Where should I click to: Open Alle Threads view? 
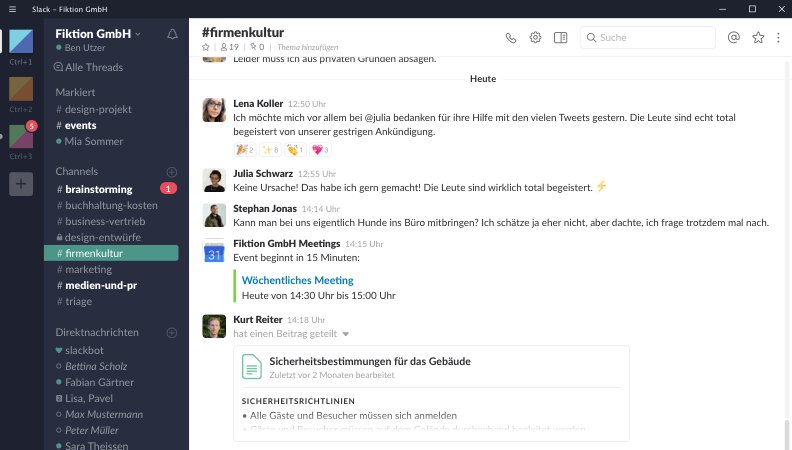pos(89,67)
